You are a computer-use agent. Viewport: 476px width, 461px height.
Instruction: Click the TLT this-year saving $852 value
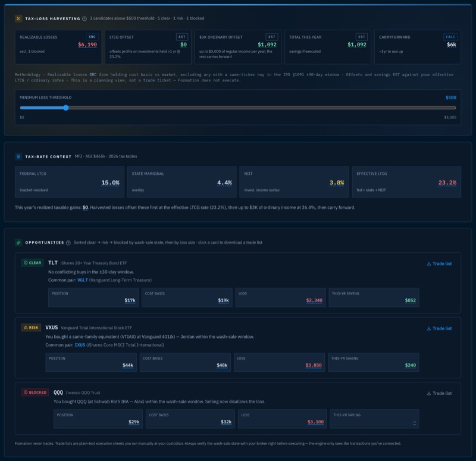[x=411, y=300]
